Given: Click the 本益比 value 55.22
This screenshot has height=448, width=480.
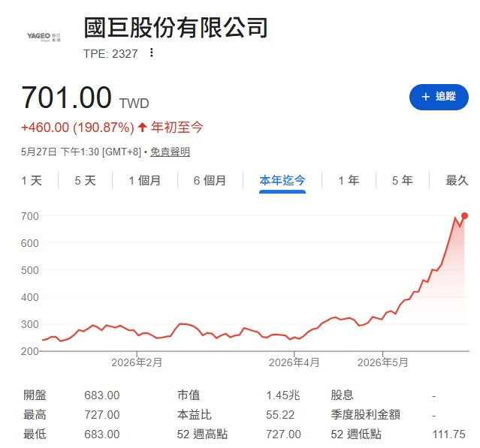Looking at the screenshot, I should pyautogui.click(x=280, y=415).
